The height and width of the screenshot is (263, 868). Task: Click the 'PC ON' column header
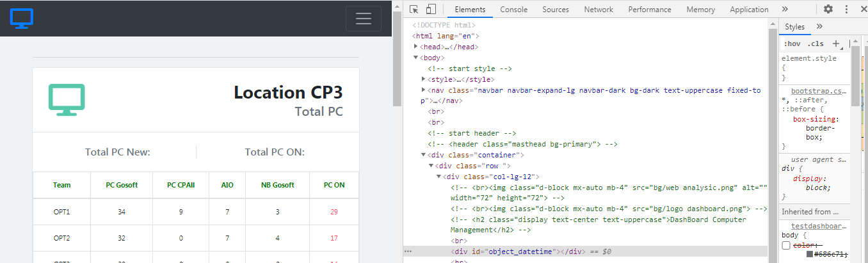334,185
